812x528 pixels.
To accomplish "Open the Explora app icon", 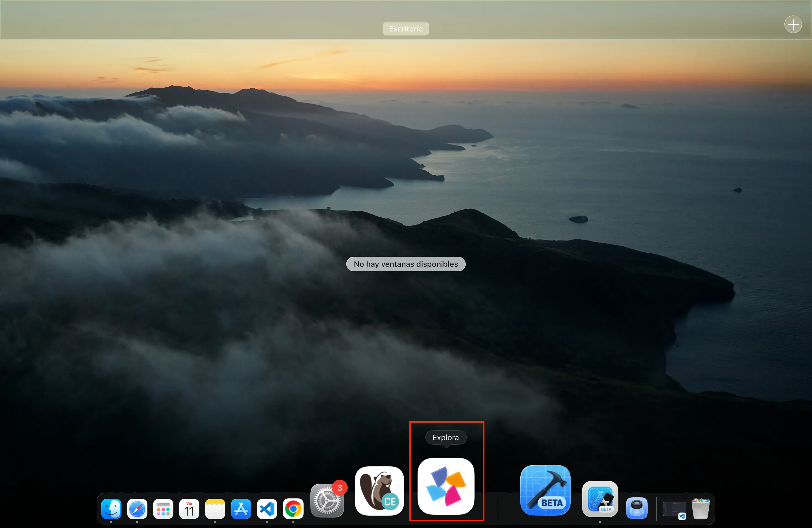I will click(x=446, y=486).
